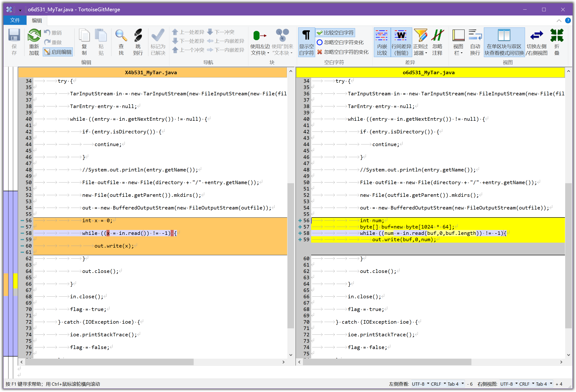
Task: Open the 使用左边文件块 dropdown arrow
Action: click(268, 53)
